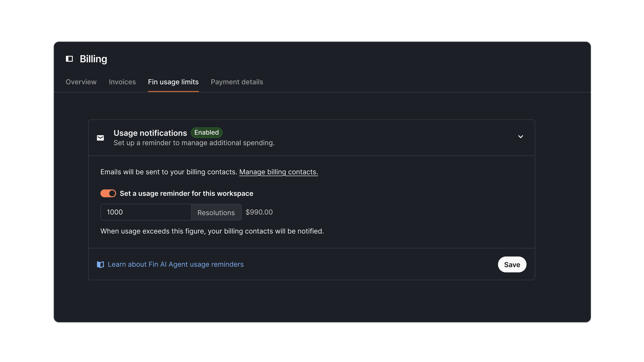Screen dimensions: 644x362
Task: Switch to the Overview tab
Action: point(81,82)
